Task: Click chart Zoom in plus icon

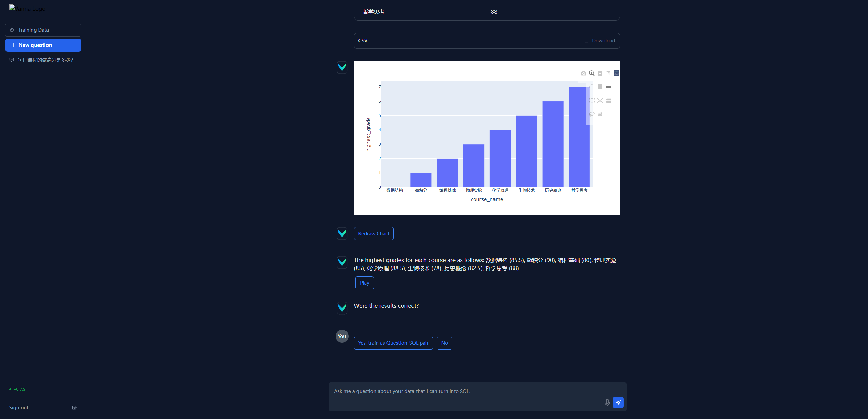Action: (x=600, y=73)
